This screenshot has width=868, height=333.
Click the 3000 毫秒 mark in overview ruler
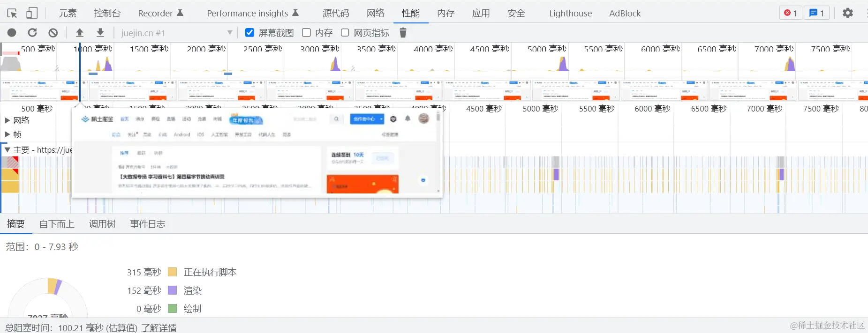(x=320, y=49)
